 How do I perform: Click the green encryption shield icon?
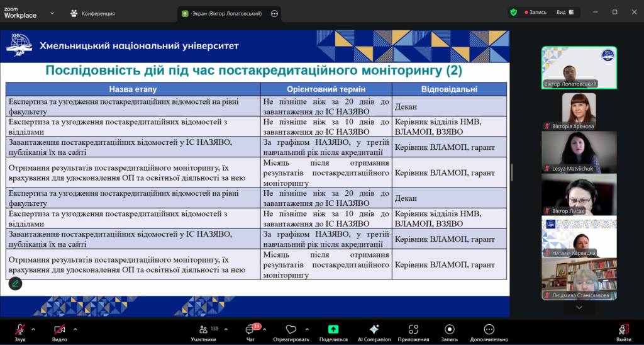pos(514,12)
